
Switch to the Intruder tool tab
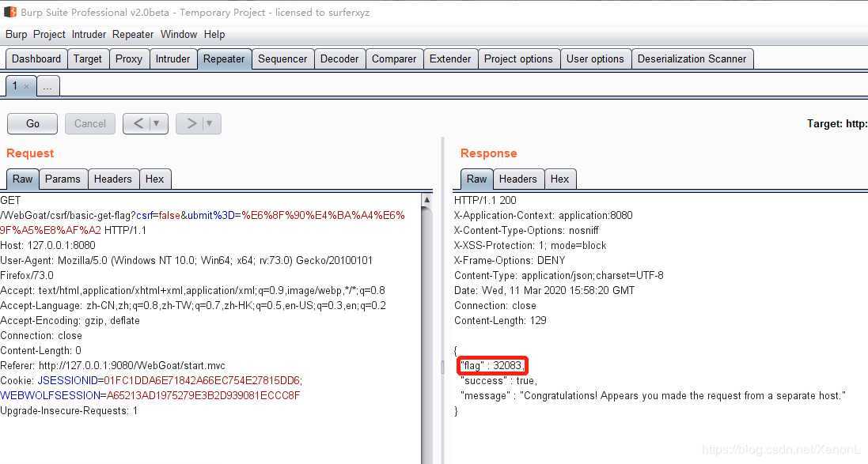[172, 58]
